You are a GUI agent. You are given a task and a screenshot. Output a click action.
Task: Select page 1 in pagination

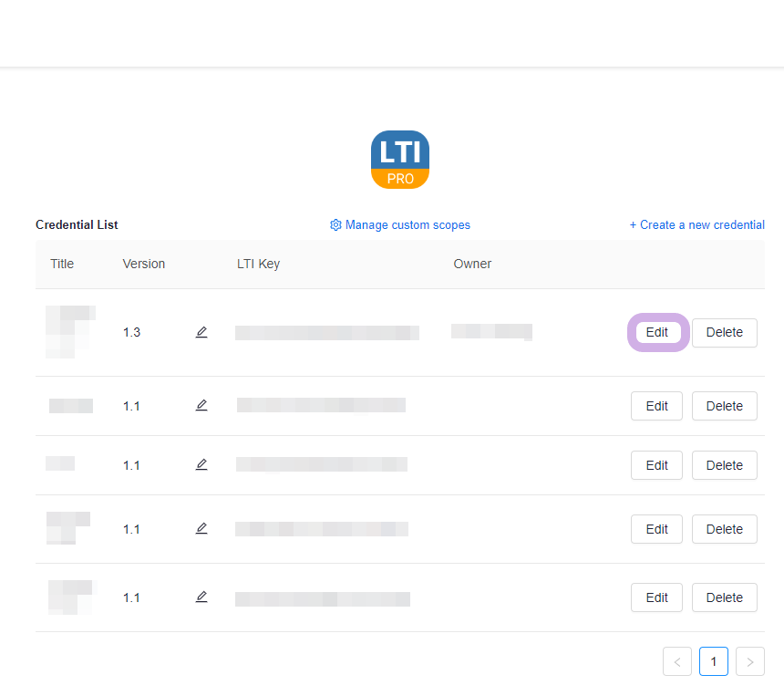coord(714,661)
